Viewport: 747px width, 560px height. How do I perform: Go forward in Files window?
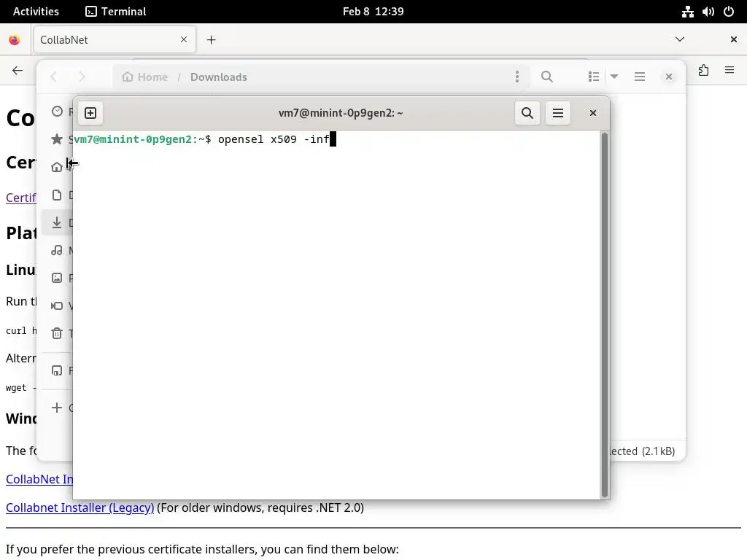point(82,77)
